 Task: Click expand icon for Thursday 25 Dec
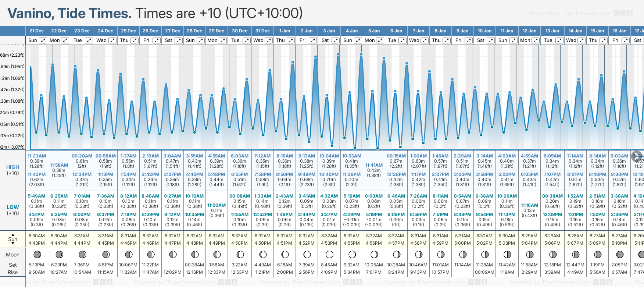pyautogui.click(x=135, y=40)
